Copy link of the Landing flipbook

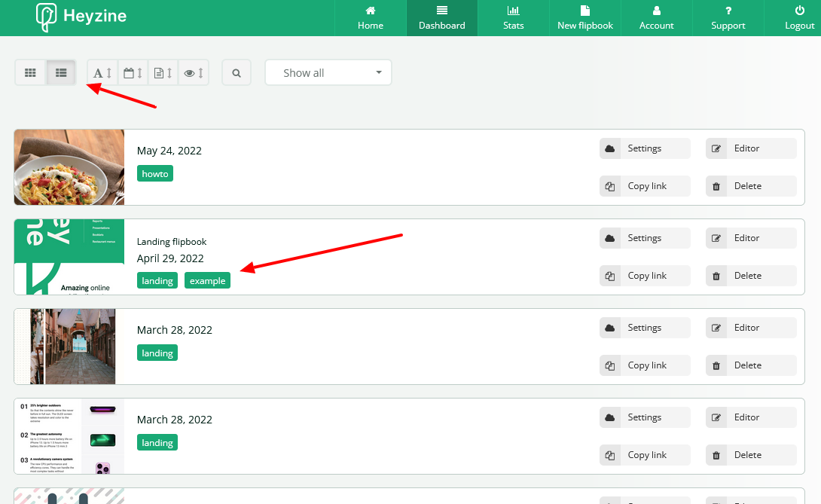(645, 276)
